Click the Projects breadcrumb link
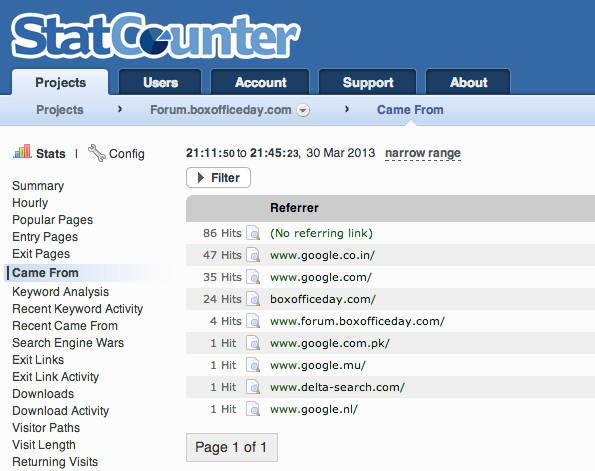595x471 pixels. click(60, 110)
